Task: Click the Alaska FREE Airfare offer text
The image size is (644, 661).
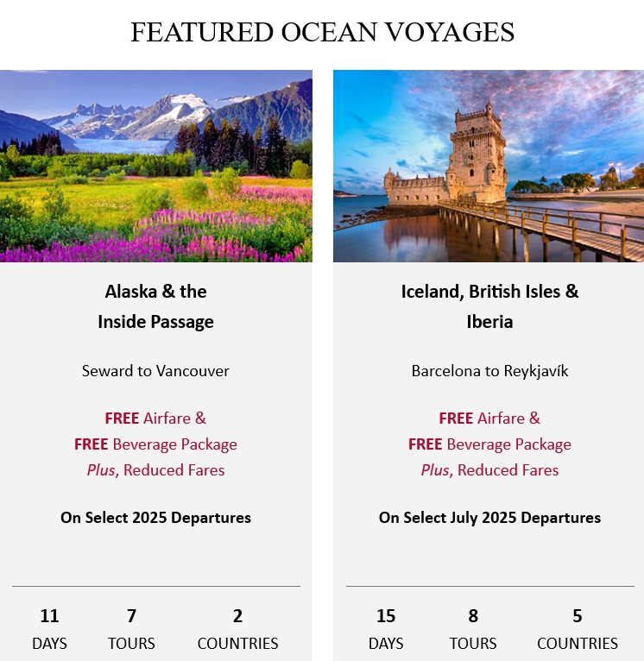Action: pyautogui.click(x=156, y=419)
